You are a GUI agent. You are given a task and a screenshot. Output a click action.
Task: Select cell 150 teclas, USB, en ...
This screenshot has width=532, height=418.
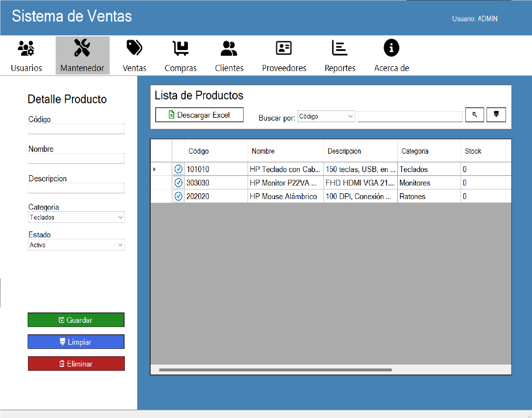[x=361, y=169]
